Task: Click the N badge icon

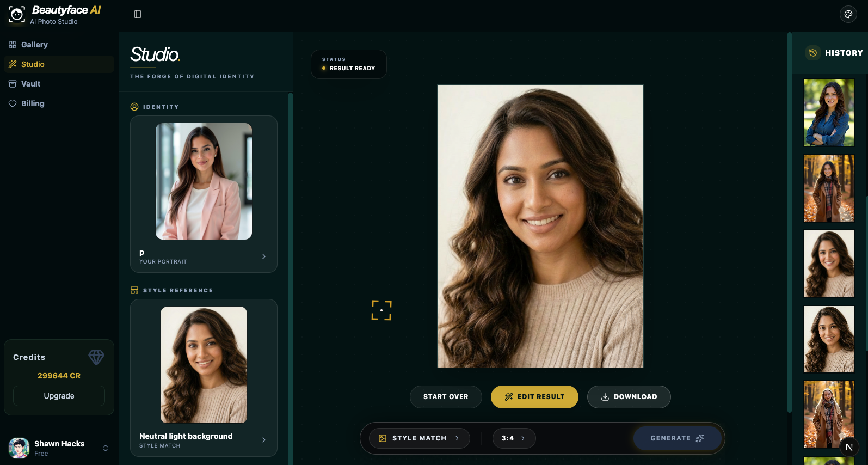Action: pos(849,447)
